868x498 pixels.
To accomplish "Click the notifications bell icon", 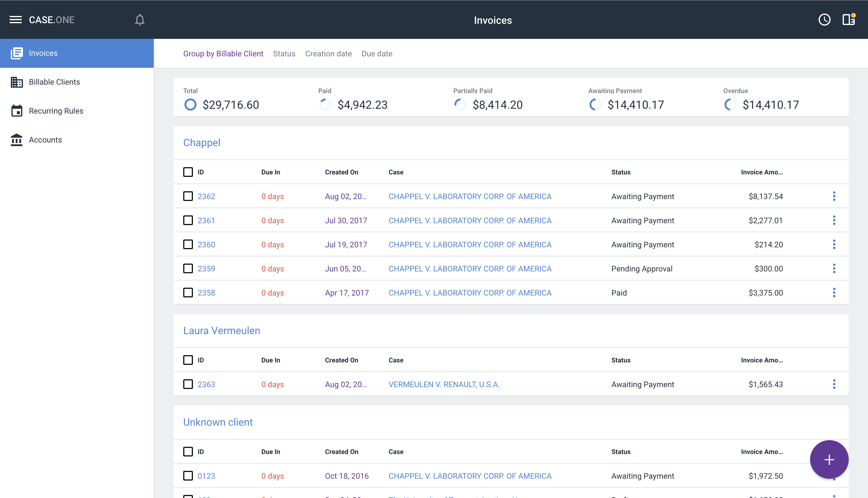I will (140, 20).
